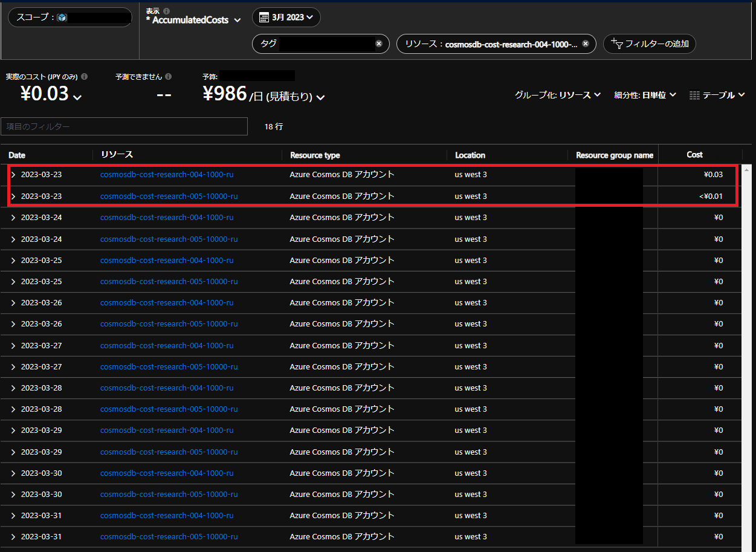Click the table grid icon next to テーブル
This screenshot has height=552, width=756.
click(x=694, y=96)
